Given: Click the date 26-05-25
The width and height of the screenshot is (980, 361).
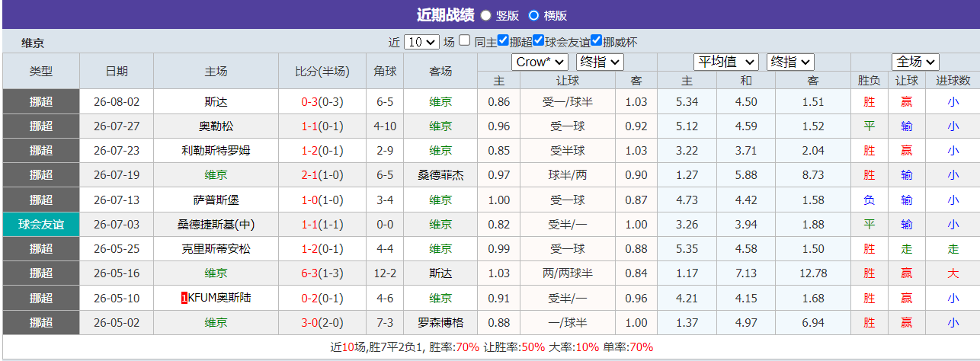Looking at the screenshot, I should click(x=117, y=248).
